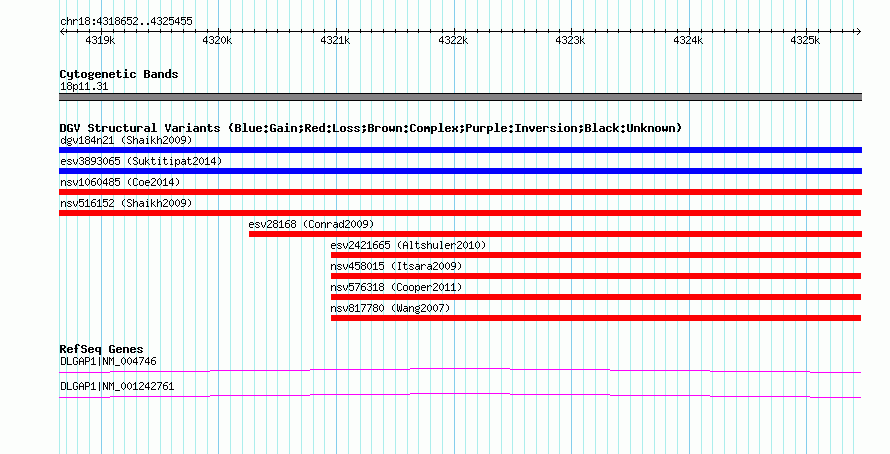Click the 4321k ruler tick label
Image resolution: width=890 pixels, height=454 pixels.
click(335, 40)
